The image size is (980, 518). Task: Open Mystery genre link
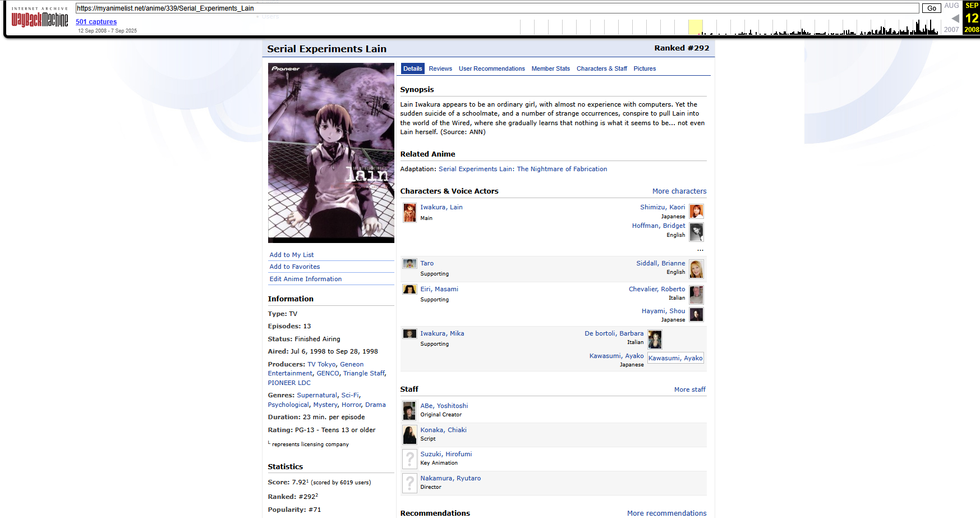(x=325, y=405)
